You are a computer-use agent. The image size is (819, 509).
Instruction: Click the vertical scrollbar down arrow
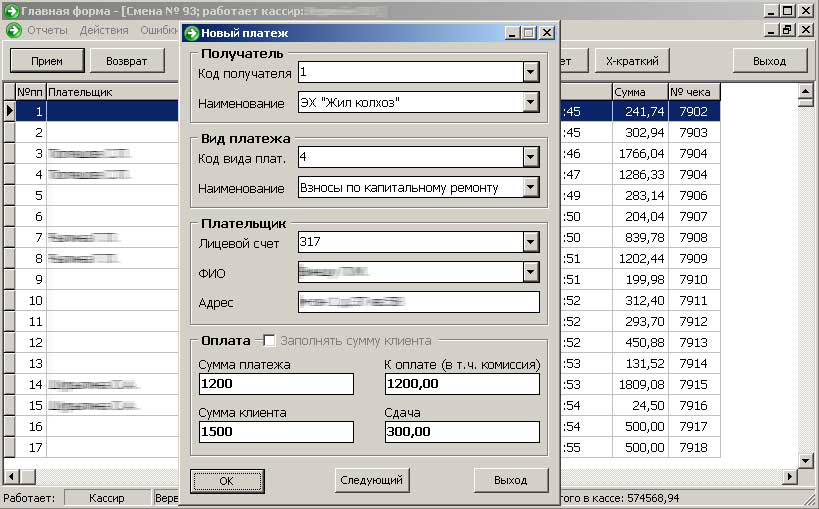(804, 460)
